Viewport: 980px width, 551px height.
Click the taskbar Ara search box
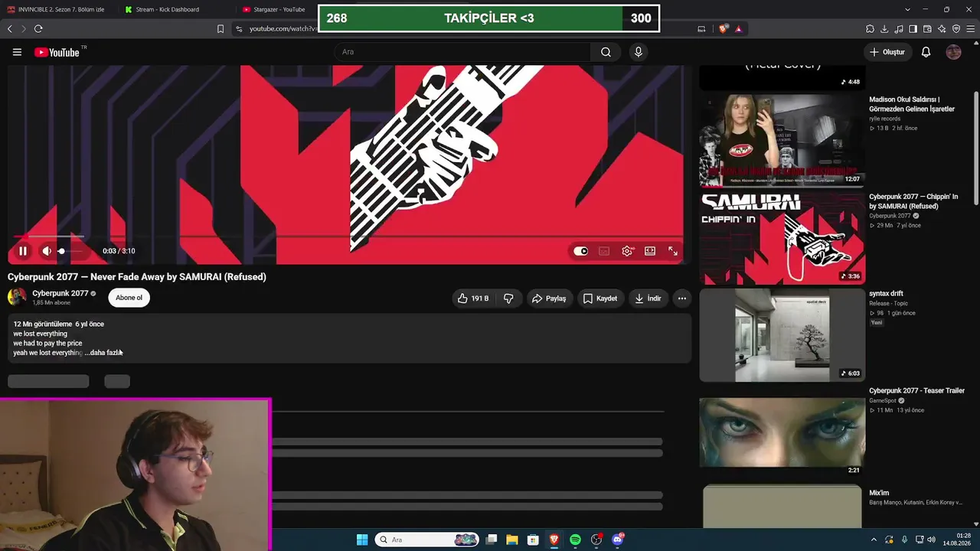[x=426, y=540]
